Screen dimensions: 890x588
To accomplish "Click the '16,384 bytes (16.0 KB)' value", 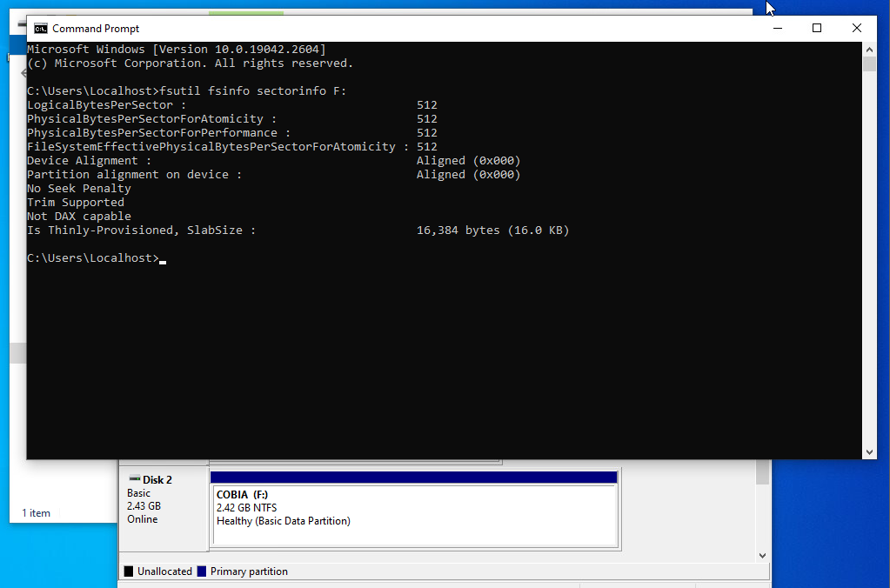I will pos(492,231).
